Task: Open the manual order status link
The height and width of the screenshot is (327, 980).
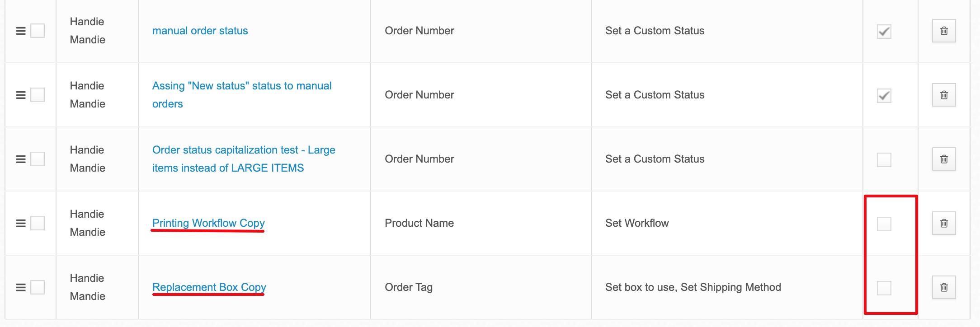Action: 200,31
